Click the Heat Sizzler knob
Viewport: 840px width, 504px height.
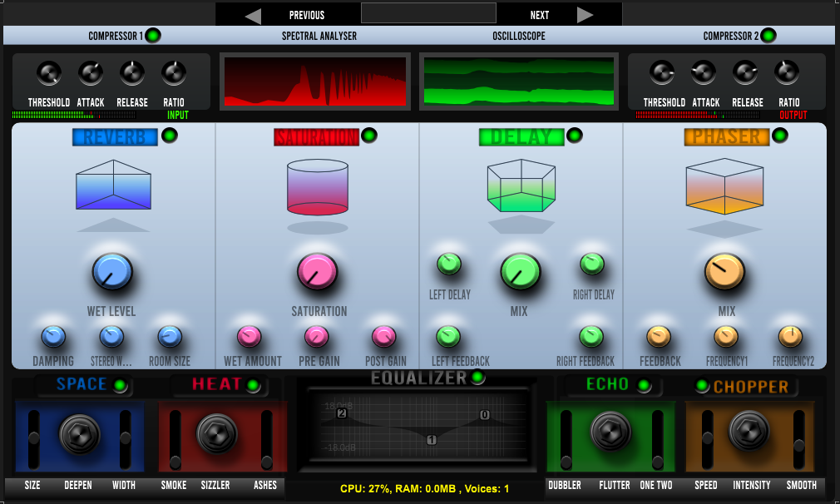[x=217, y=434]
